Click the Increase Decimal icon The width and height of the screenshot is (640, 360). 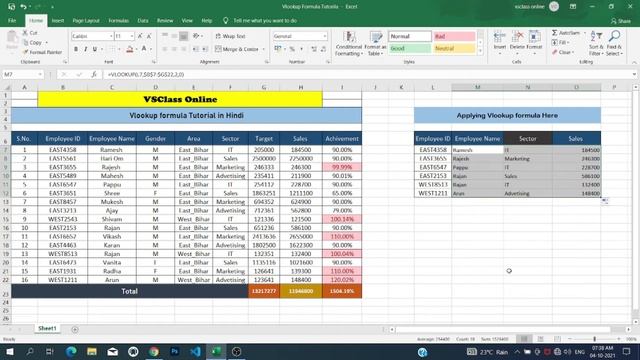point(314,49)
